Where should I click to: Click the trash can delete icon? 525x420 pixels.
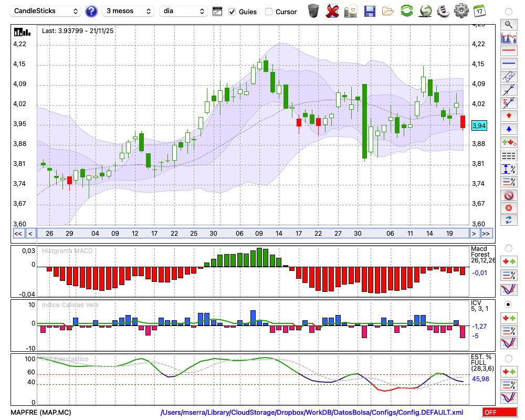pyautogui.click(x=313, y=11)
